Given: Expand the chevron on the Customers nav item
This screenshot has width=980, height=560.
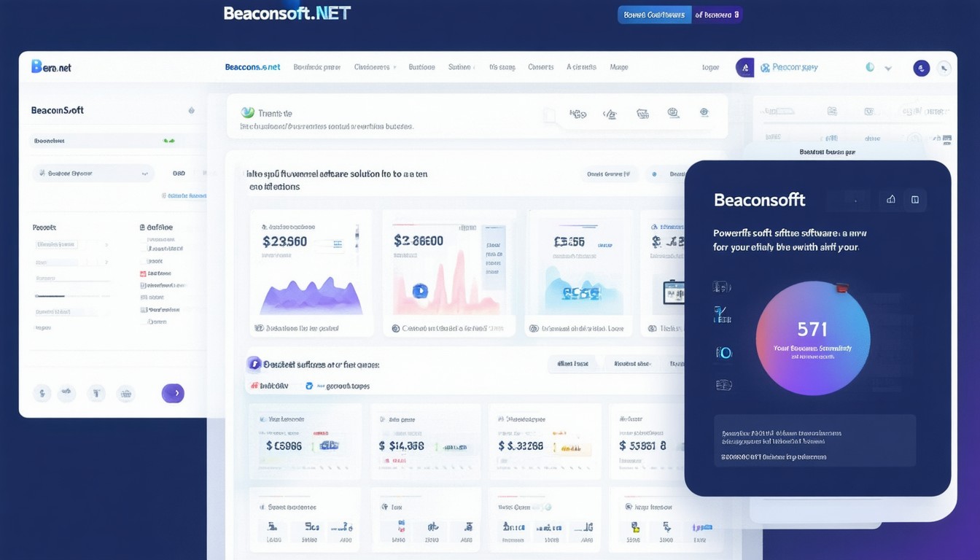Looking at the screenshot, I should click(x=395, y=66).
